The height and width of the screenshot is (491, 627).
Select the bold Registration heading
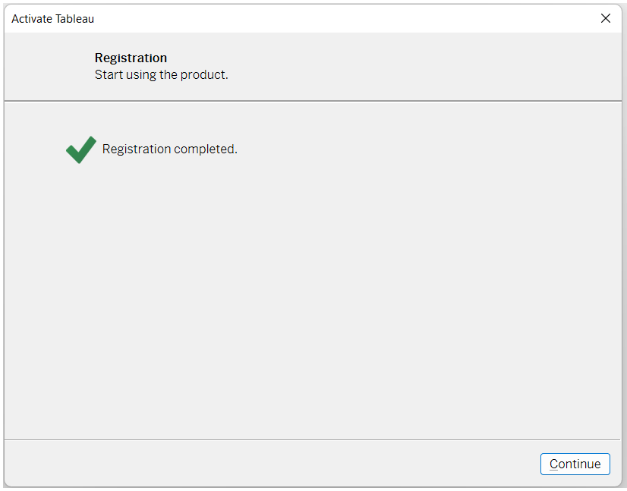tap(131, 58)
